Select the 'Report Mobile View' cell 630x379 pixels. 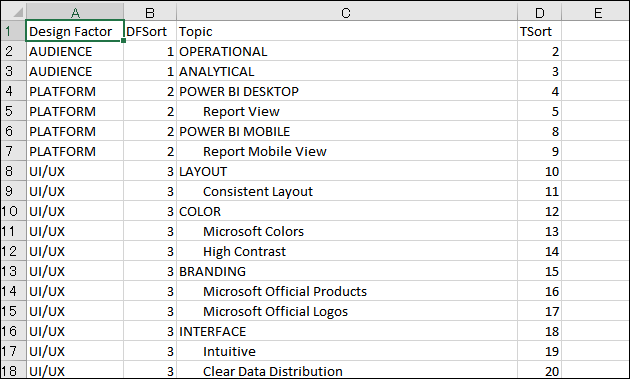(346, 151)
